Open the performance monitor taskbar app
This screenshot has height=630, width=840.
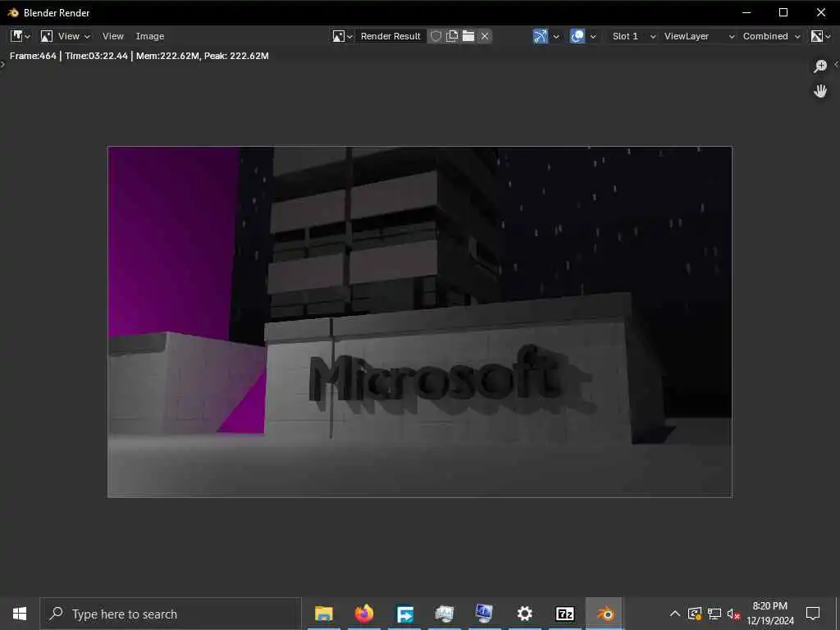(445, 614)
